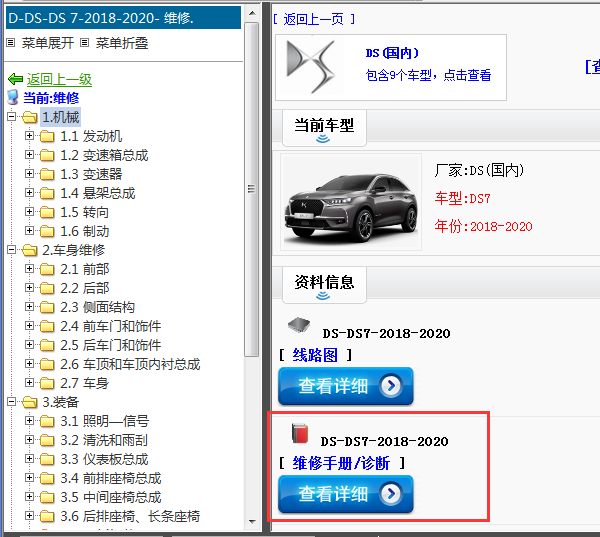Viewport: 600px width, 537px height.
Task: Expand the 3.5 中间座椅总成 node
Action: (x=29, y=496)
